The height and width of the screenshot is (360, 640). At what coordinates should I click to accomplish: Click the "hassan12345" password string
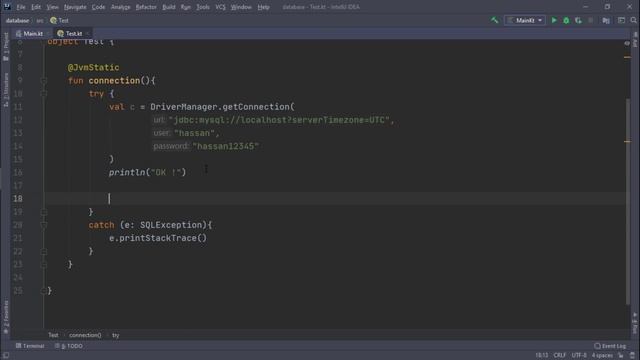[x=226, y=146]
